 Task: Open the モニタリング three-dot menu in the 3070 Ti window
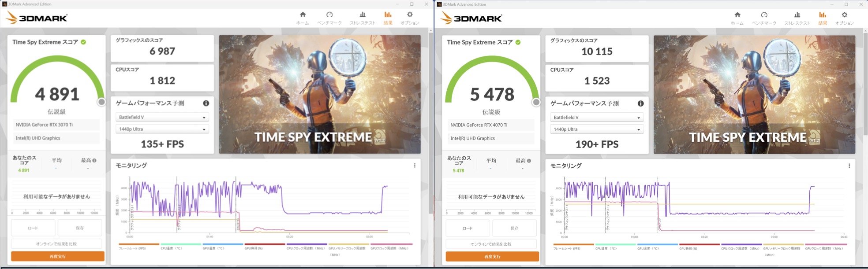(415, 166)
